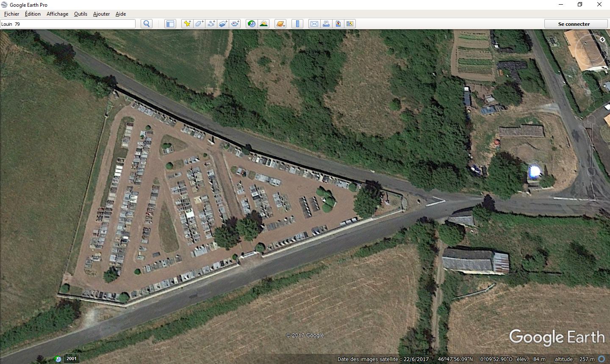Click the move joystick circle
Image resolution: width=610 pixels, height=364 pixels.
[x=592, y=82]
